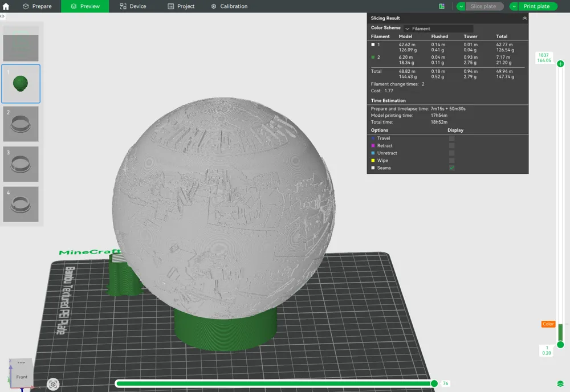This screenshot has height=392, width=570.
Task: Select the Preview tab
Action: (x=85, y=6)
